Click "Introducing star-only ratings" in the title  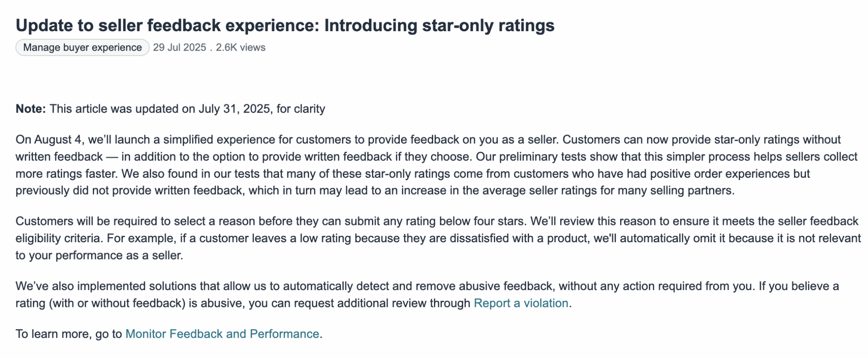coord(439,25)
